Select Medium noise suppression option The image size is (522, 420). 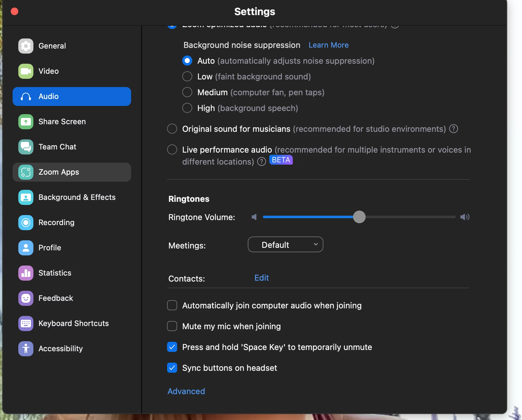187,92
